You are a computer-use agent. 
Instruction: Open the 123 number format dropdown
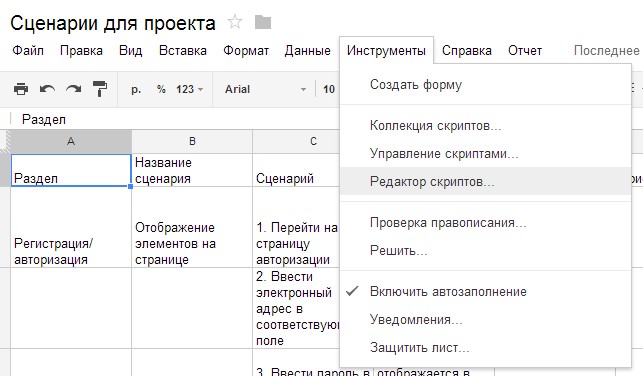coord(189,89)
